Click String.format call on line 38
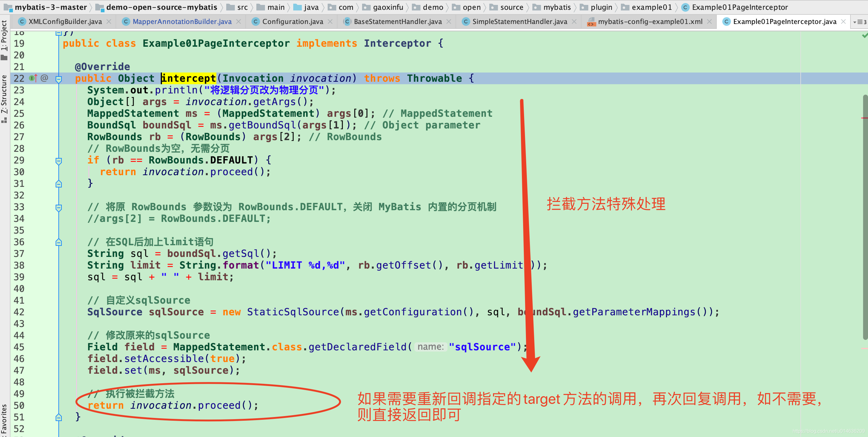 click(219, 265)
